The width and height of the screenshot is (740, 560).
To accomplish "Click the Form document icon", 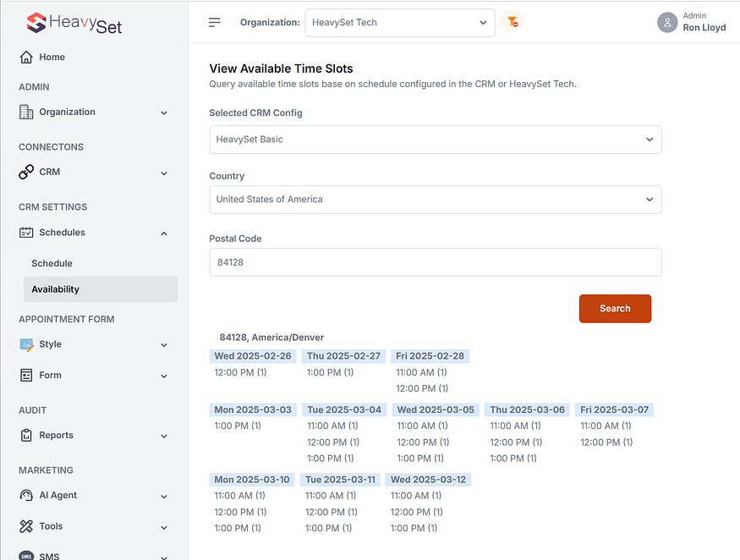I will (x=26, y=376).
